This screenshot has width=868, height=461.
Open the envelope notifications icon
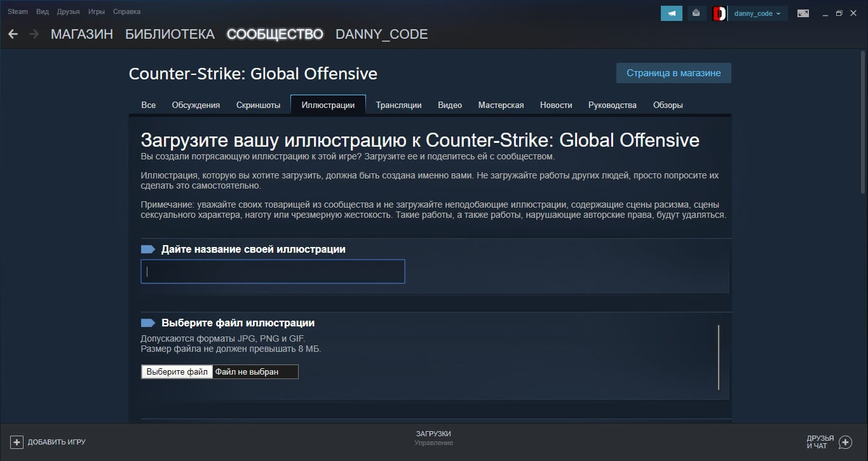[697, 13]
